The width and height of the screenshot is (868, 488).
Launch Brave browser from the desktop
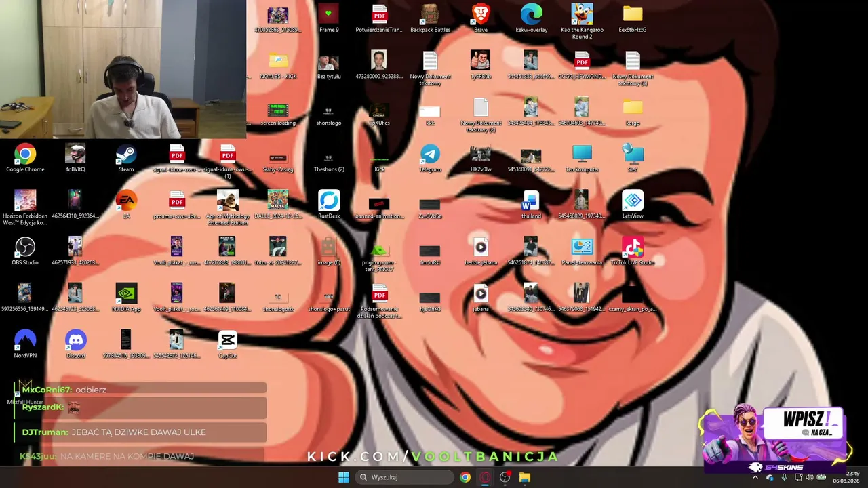coord(481,18)
